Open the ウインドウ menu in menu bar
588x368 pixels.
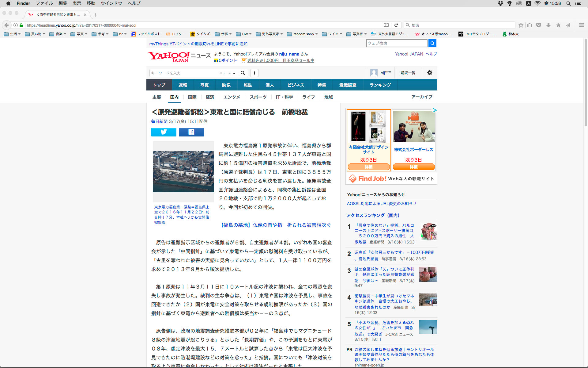pos(111,3)
